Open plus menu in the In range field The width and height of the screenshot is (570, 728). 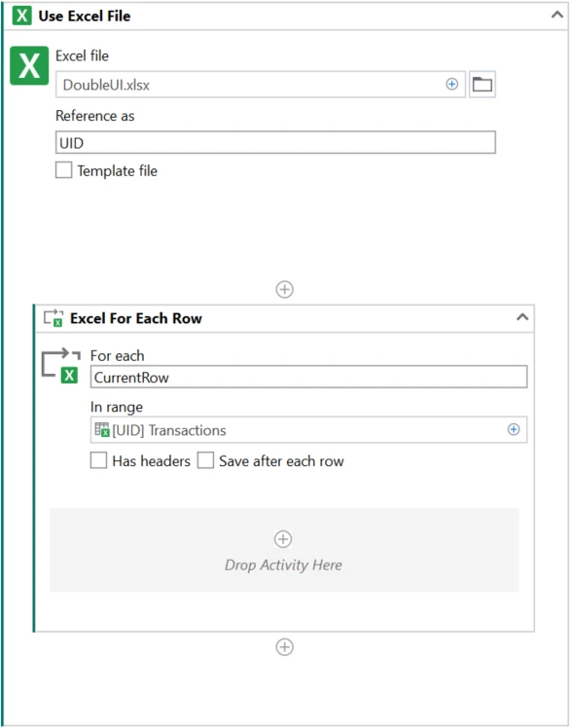point(514,429)
